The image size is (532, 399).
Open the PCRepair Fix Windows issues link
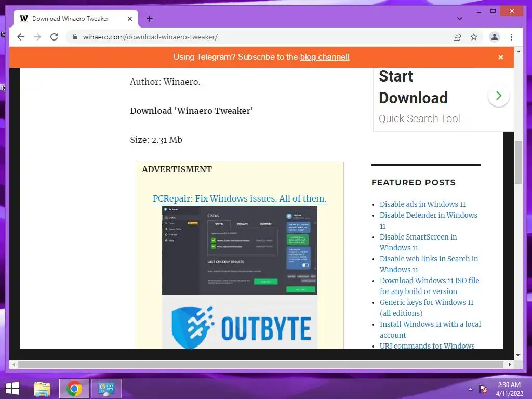pyautogui.click(x=240, y=198)
